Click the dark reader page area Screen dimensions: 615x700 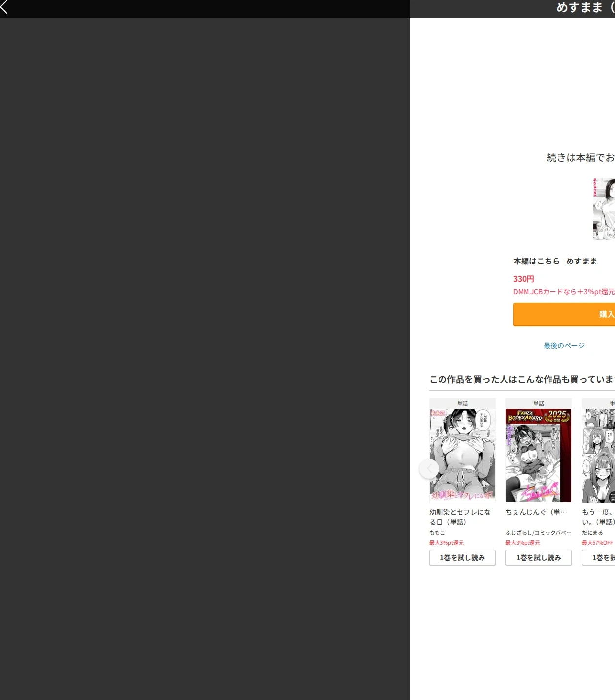(204, 358)
